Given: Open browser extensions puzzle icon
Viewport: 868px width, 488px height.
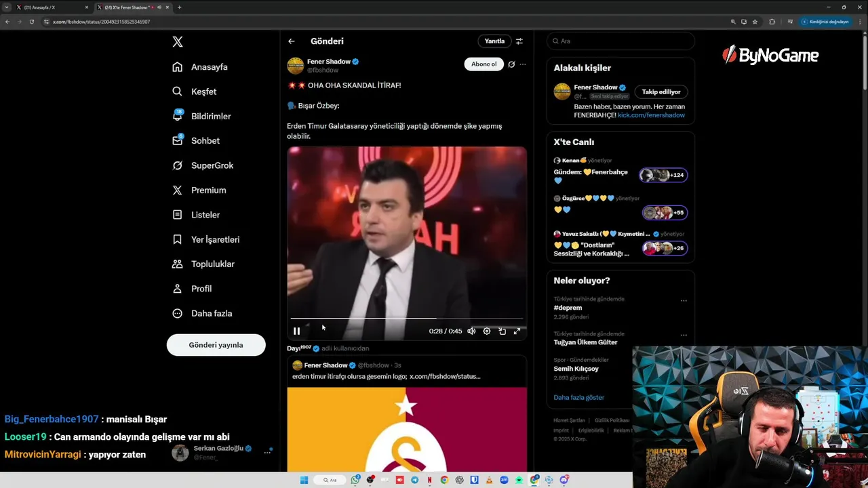Looking at the screenshot, I should coord(772,22).
